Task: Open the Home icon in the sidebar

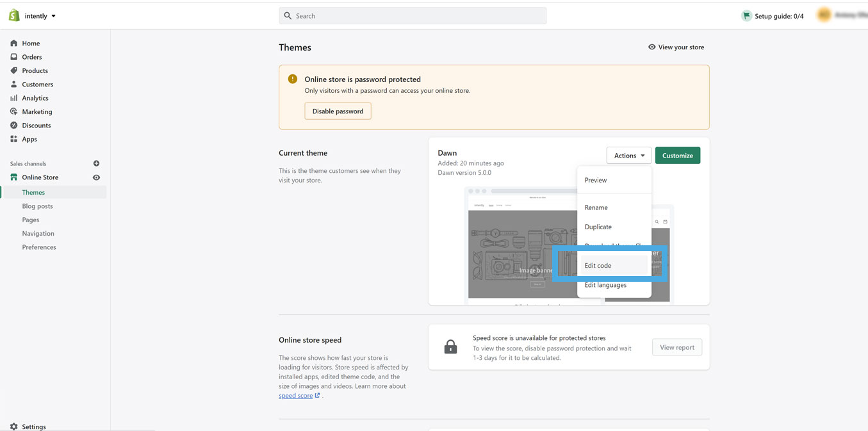Action: click(14, 43)
